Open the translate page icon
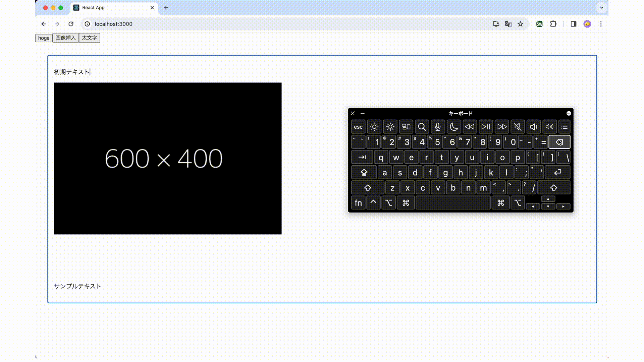 tap(508, 24)
